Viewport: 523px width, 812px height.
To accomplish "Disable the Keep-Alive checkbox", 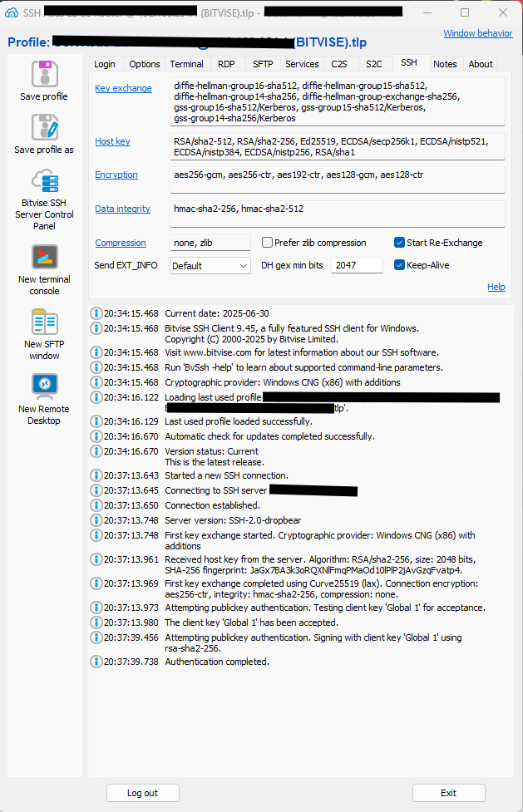I will coord(400,265).
